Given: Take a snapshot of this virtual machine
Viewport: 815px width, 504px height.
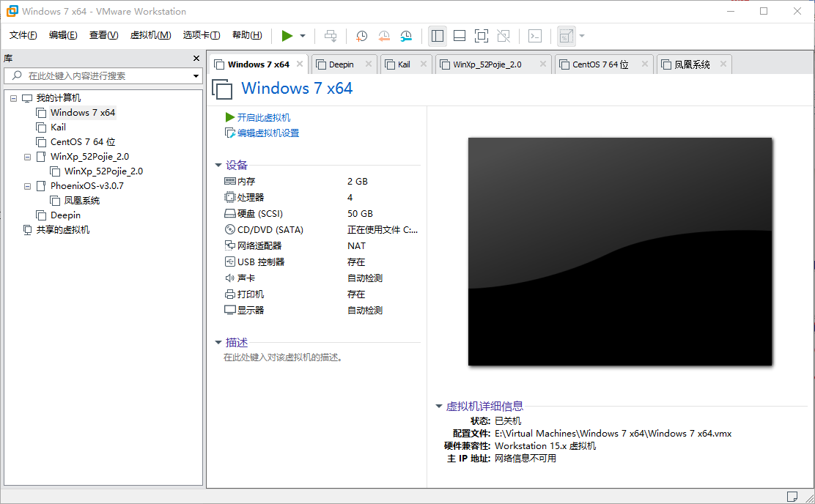Looking at the screenshot, I should point(362,36).
